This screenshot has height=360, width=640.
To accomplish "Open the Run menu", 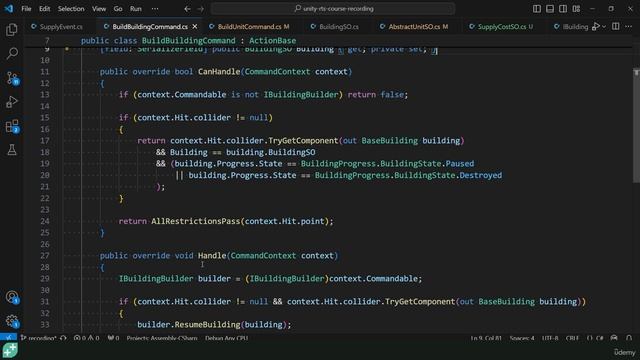I will [136, 9].
